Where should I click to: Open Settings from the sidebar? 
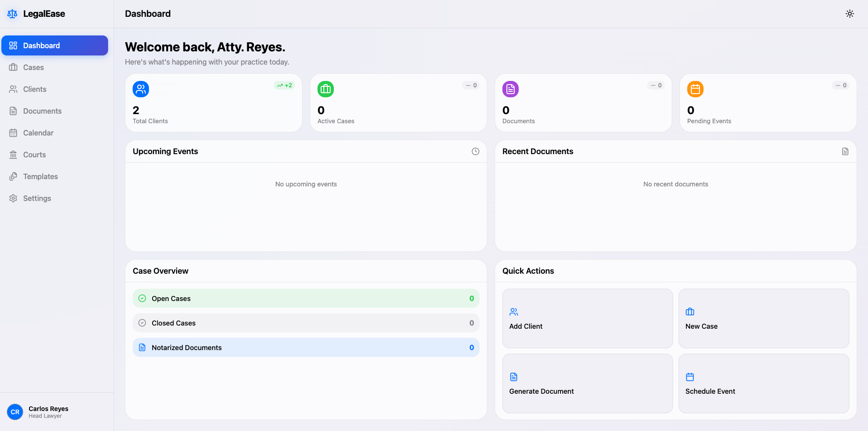coord(55,198)
